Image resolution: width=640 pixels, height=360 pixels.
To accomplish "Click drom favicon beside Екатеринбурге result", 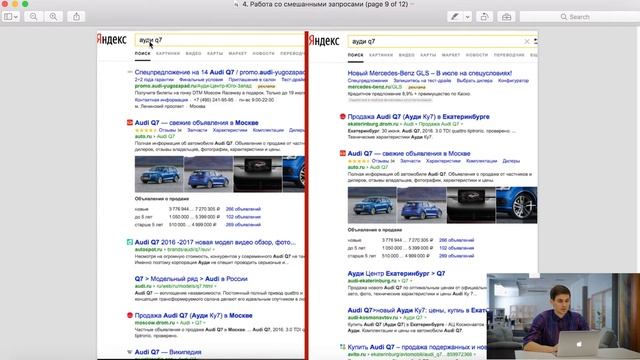I will point(343,116).
